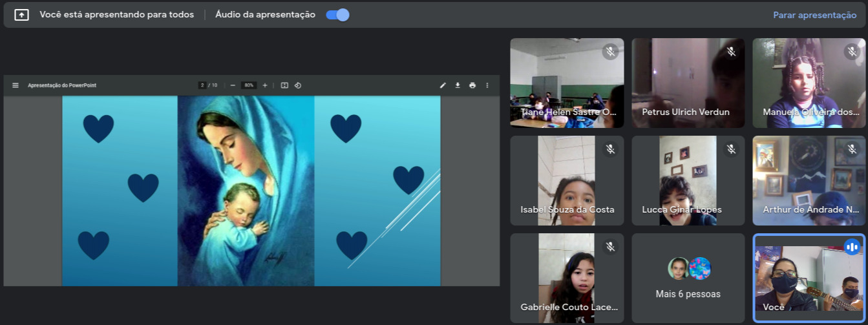The image size is (868, 325).
Task: Select Petrus Ulrich Verdun's video tile
Action: (x=688, y=83)
